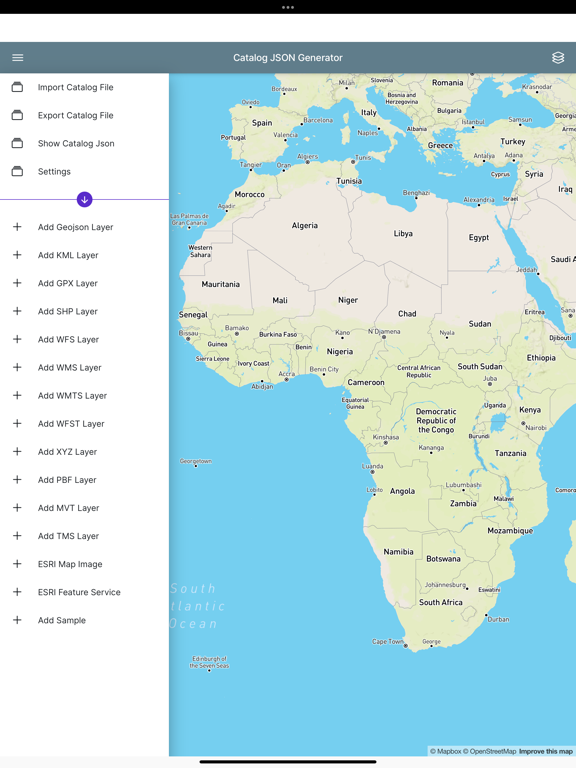Choose Add WFST Layer text
576x768 pixels.
pos(71,424)
